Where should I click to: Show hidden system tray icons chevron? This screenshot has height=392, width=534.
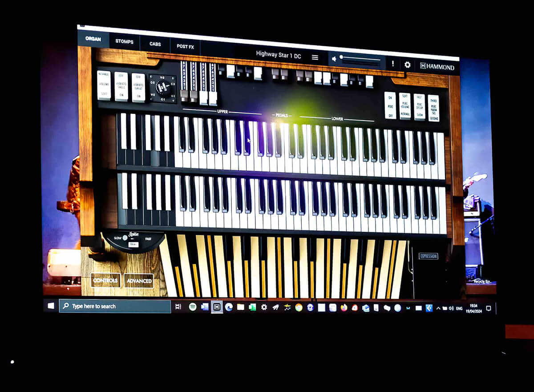click(x=438, y=308)
